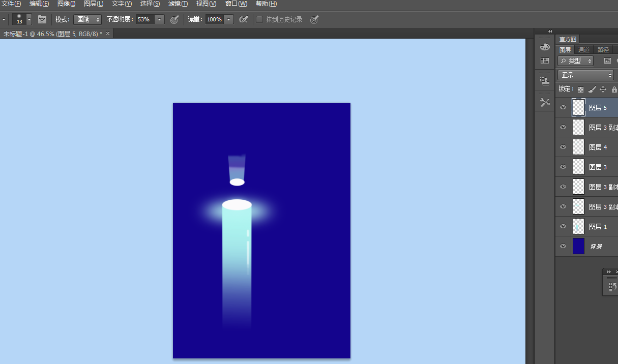
Task: Click the lock transparent pixels icon
Action: tap(580, 89)
